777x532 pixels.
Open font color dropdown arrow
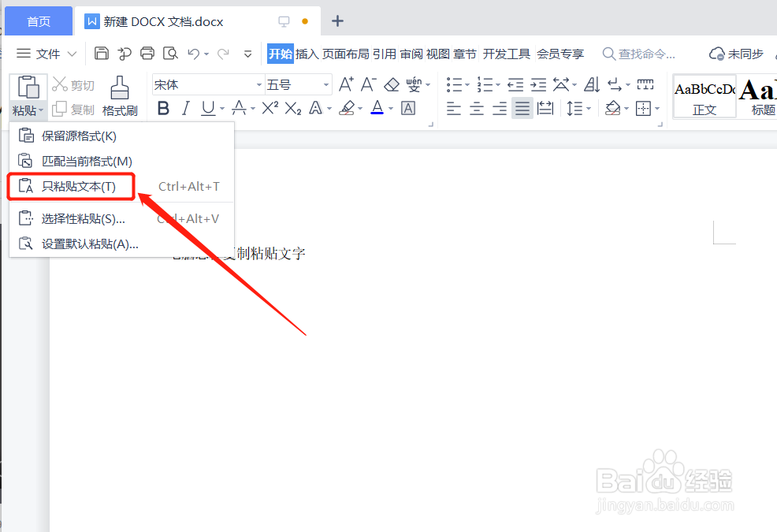[x=391, y=109]
